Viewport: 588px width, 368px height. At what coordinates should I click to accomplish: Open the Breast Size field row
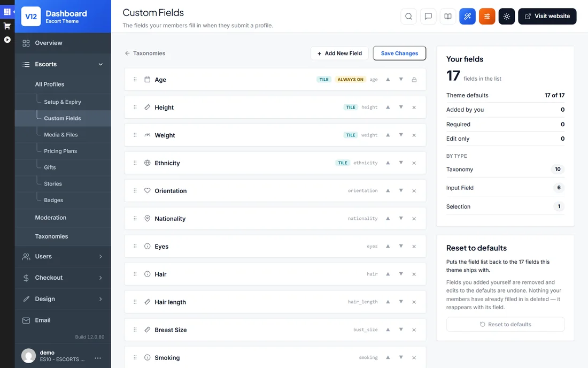click(x=275, y=329)
